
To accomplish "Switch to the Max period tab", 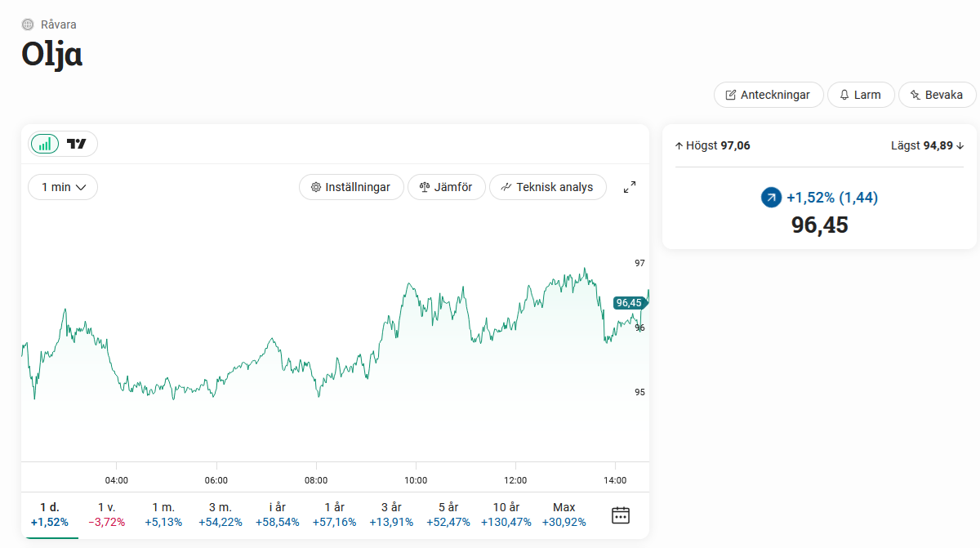I will (x=564, y=515).
